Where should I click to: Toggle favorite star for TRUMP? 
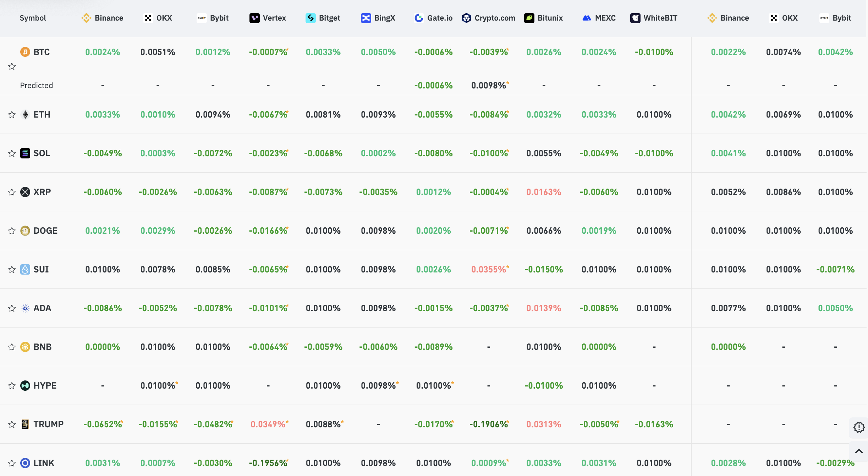pyautogui.click(x=12, y=424)
